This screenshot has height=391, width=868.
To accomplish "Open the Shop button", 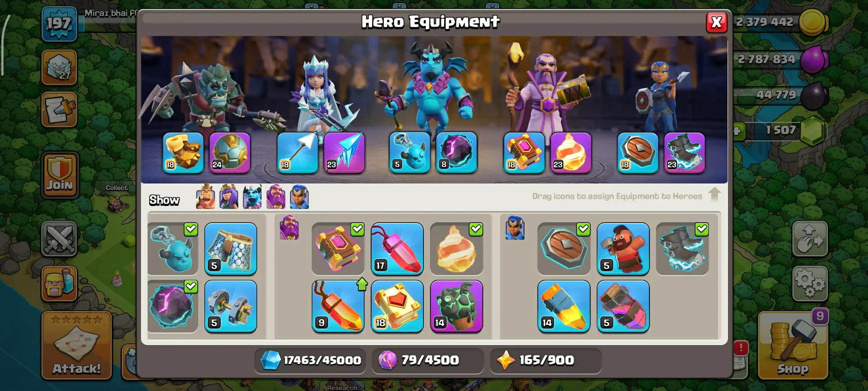I will coord(793,346).
